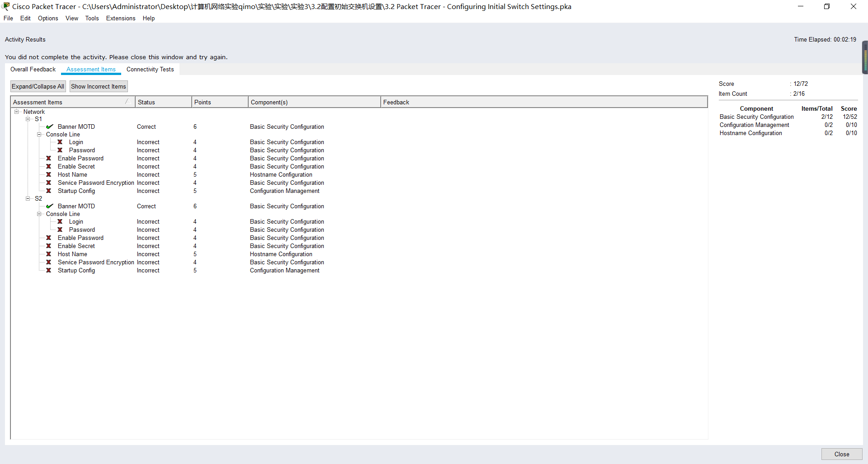
Task: Collapse the S1 tree node
Action: point(28,119)
